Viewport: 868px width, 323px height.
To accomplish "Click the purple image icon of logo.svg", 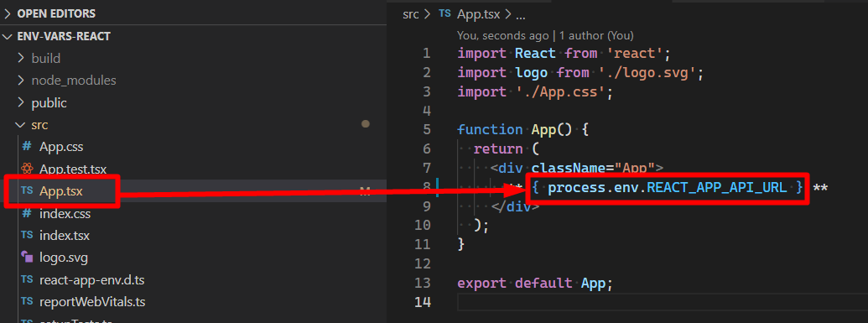I will point(27,257).
